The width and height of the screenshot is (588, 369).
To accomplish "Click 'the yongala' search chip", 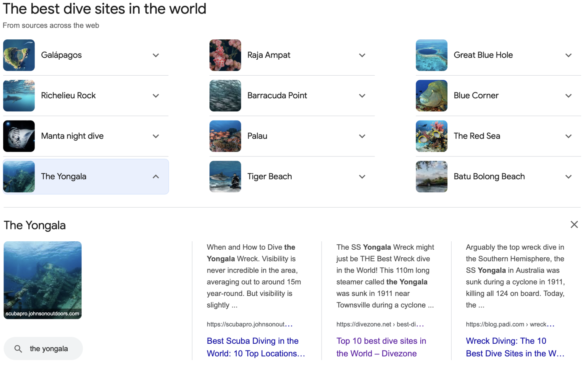I will [x=43, y=349].
